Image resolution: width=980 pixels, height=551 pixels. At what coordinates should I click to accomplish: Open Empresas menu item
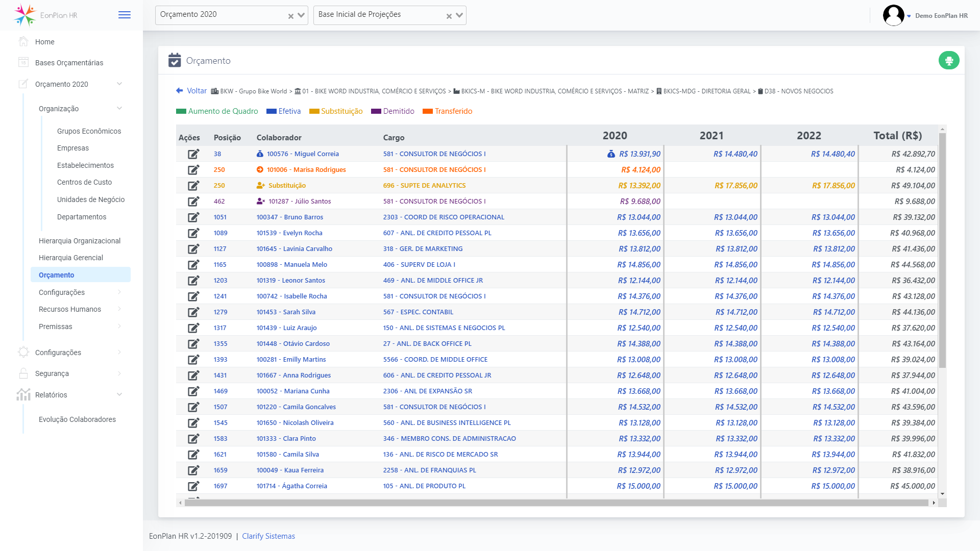(73, 148)
